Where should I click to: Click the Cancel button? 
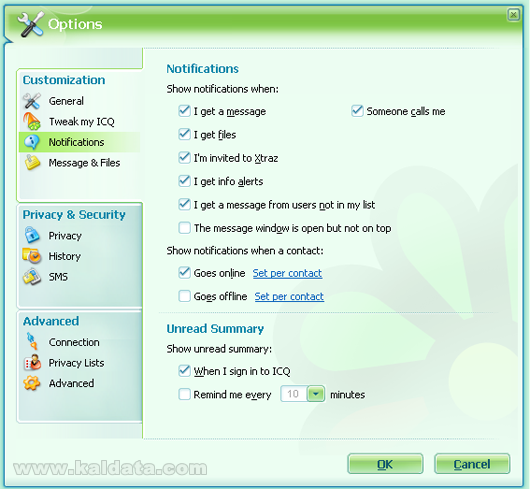pyautogui.click(x=472, y=464)
